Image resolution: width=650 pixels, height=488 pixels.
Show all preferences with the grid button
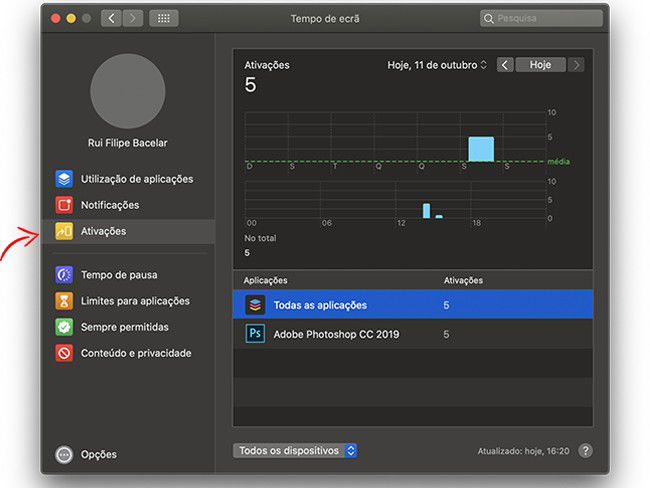click(x=163, y=18)
